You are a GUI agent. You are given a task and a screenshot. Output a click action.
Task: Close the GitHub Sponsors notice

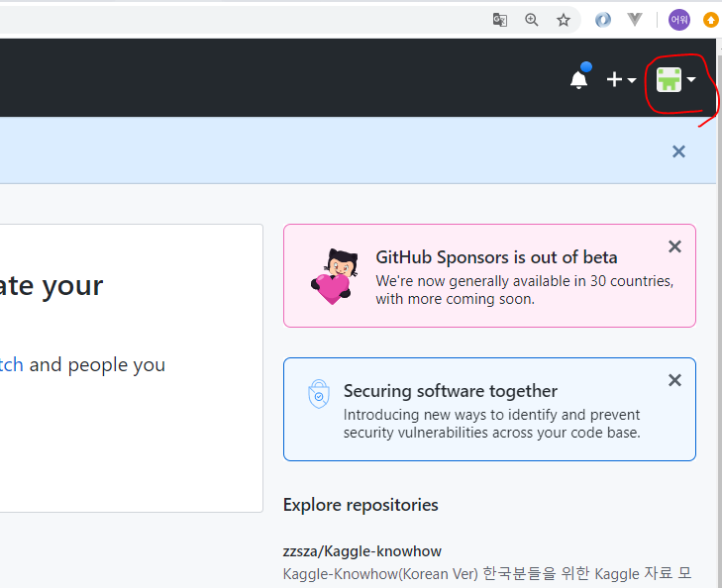point(675,246)
